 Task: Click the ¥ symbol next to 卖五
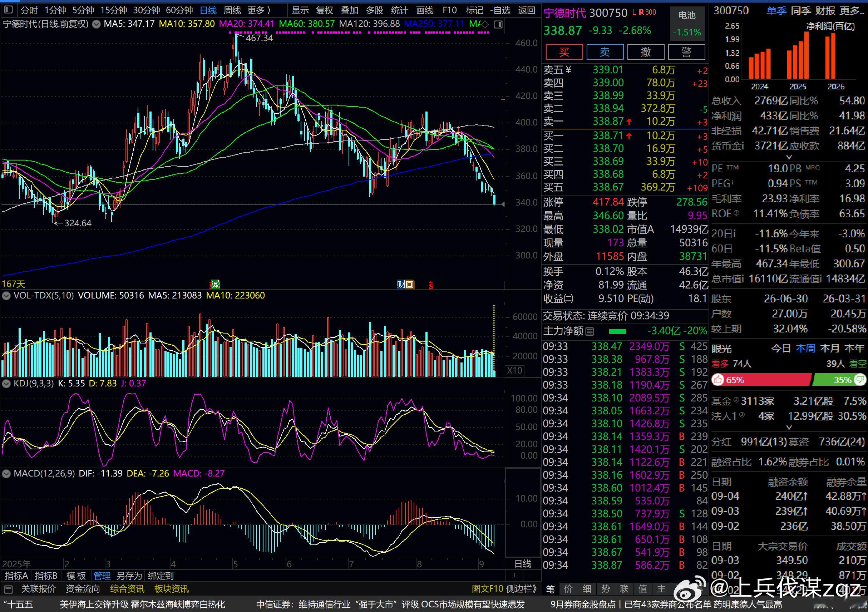pos(568,70)
